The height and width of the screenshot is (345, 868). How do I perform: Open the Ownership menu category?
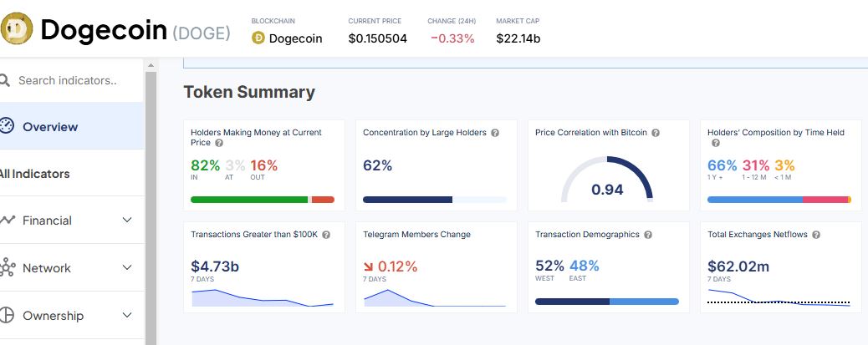point(72,315)
